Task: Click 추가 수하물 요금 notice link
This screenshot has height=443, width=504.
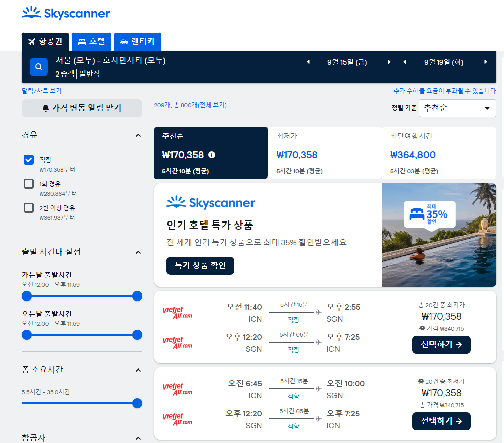Action: click(445, 91)
